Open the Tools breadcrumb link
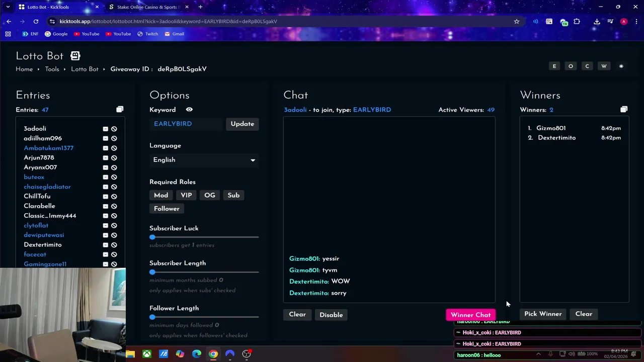644x362 pixels. (52, 69)
